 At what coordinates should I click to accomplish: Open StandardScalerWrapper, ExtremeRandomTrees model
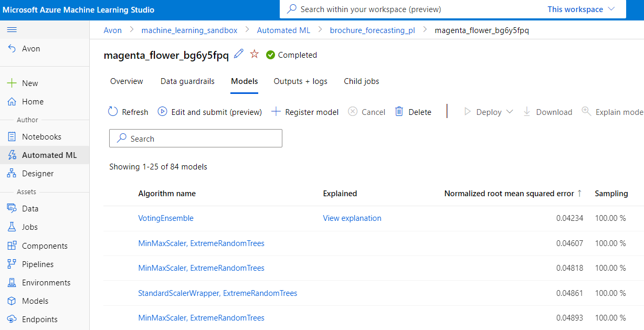click(218, 293)
